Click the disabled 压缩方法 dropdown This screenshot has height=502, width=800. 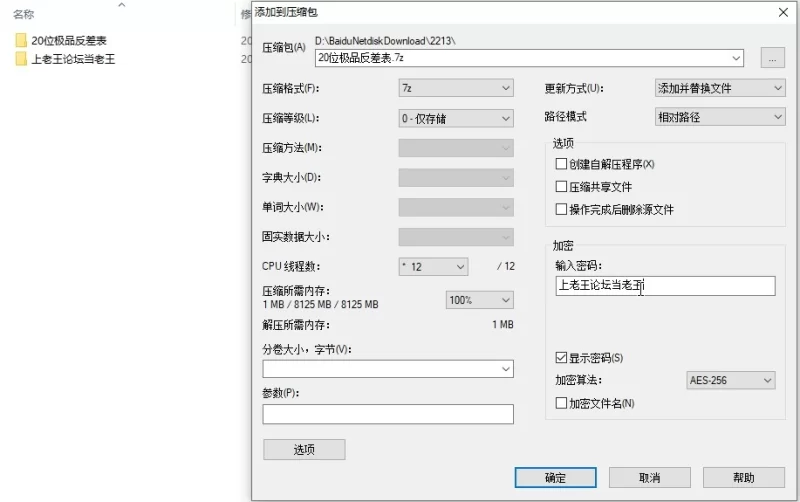(456, 148)
